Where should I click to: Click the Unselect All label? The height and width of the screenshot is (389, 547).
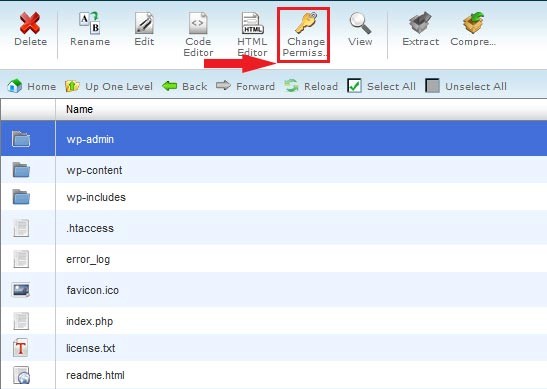coord(476,87)
